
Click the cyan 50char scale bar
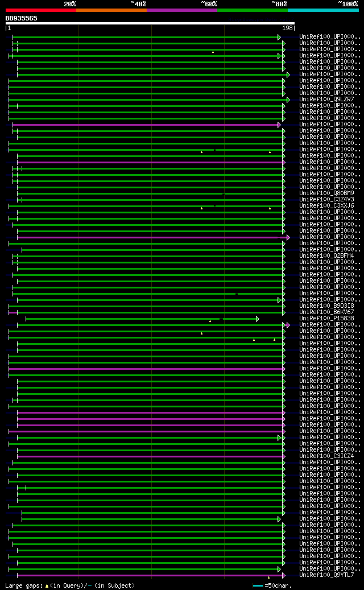[x=258, y=586]
